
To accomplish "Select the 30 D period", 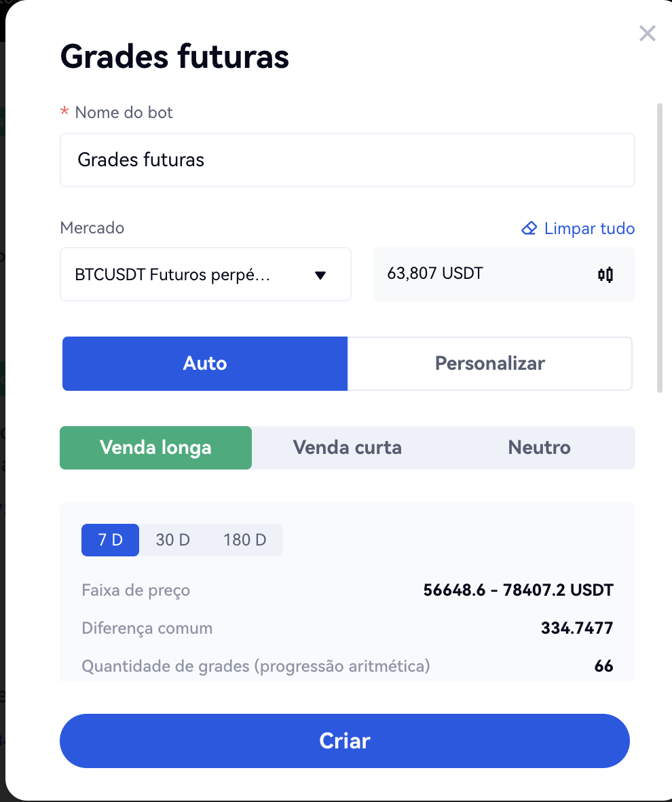I will point(172,540).
